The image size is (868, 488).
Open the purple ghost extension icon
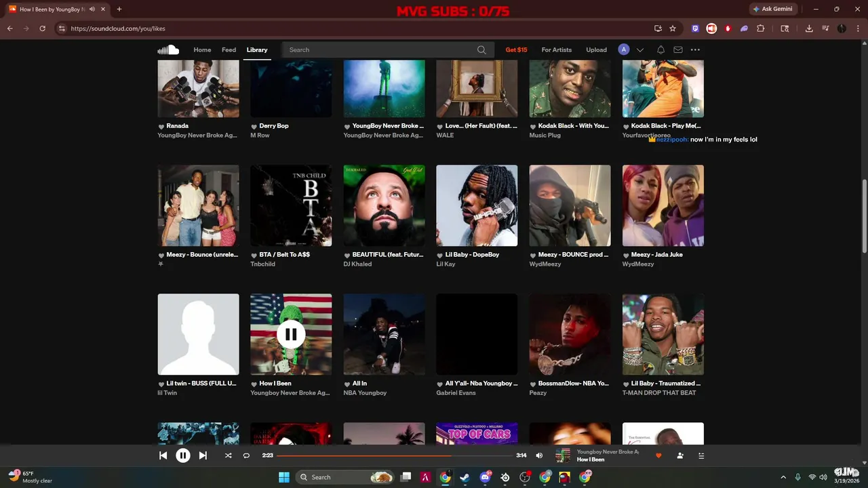coord(744,28)
